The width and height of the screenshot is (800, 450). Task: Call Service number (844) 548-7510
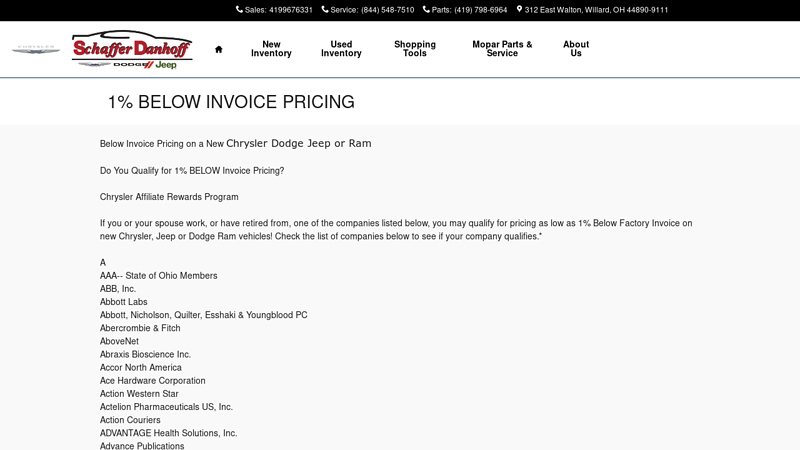click(388, 10)
